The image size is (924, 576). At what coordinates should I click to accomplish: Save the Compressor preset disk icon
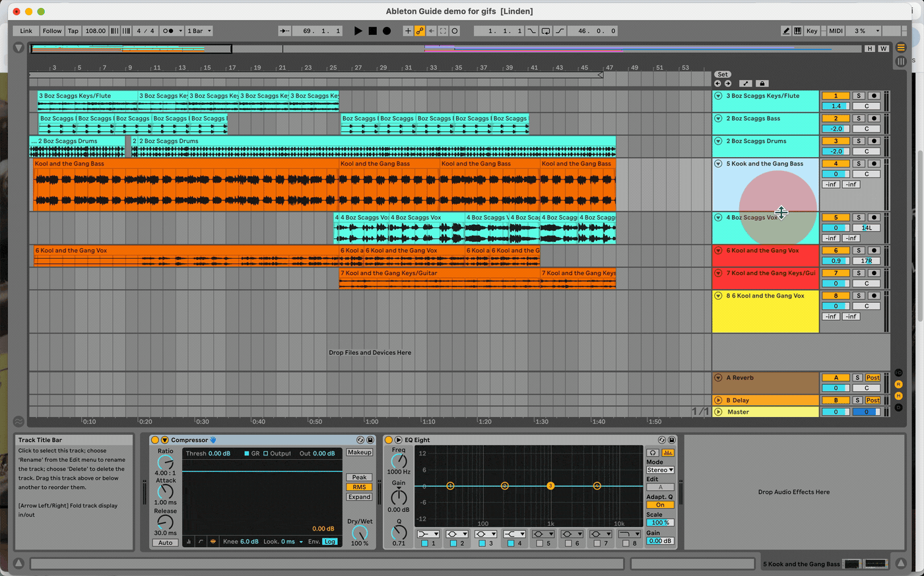pyautogui.click(x=370, y=440)
